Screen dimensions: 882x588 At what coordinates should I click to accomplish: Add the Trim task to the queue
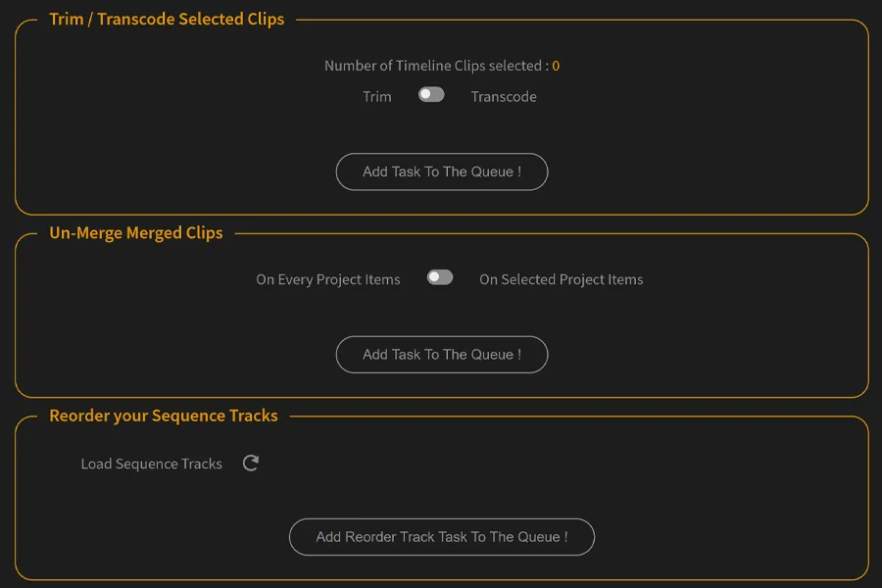[x=442, y=171]
